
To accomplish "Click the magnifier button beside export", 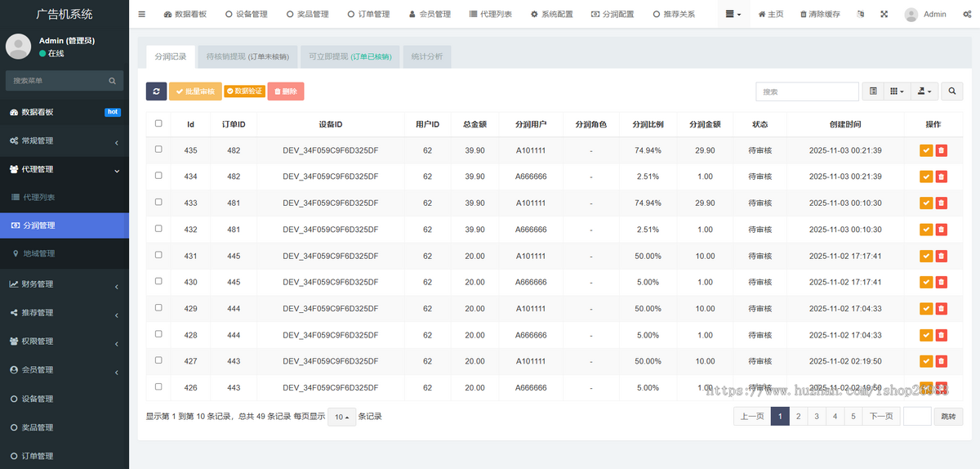I will click(x=953, y=92).
